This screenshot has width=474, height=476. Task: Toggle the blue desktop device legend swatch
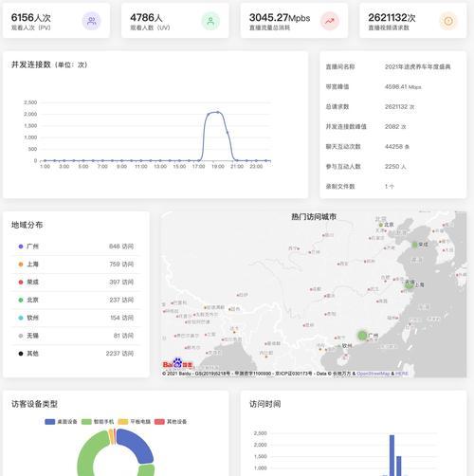[x=50, y=422]
